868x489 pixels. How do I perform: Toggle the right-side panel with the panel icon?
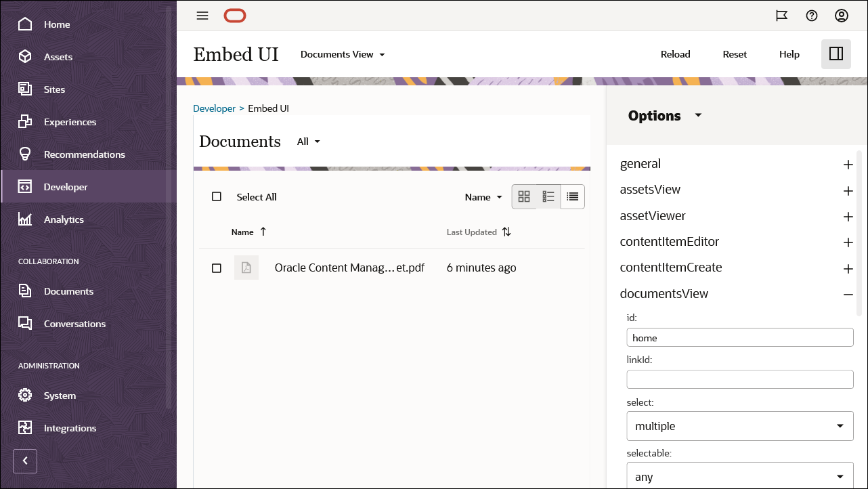coord(836,54)
